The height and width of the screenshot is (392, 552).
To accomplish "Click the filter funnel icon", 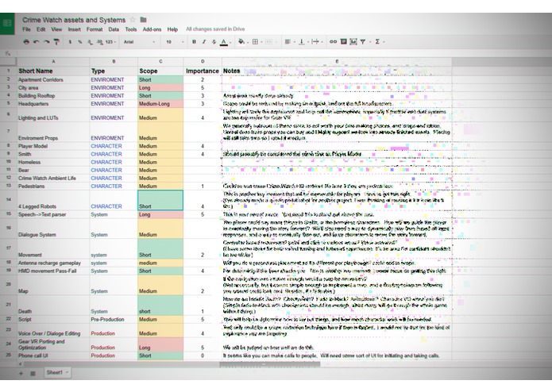I will pyautogui.click(x=363, y=42).
